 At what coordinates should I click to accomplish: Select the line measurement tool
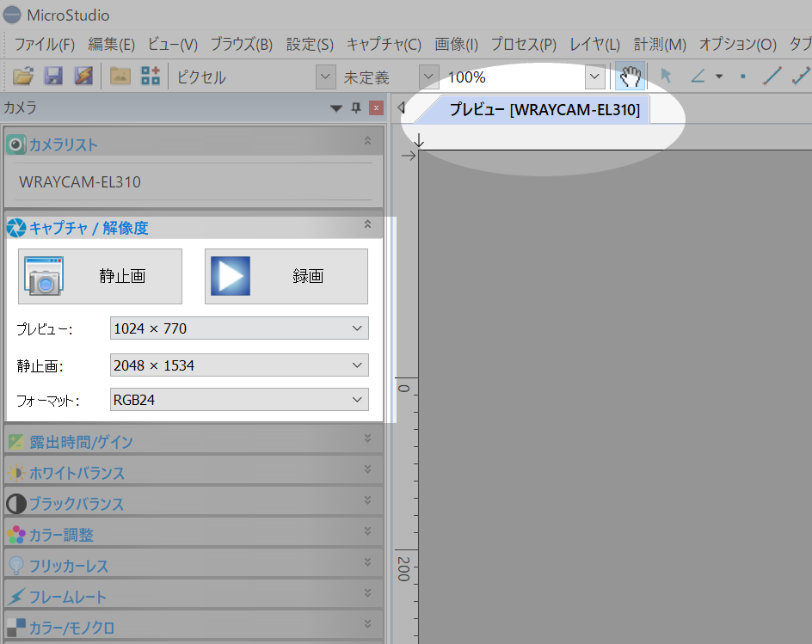coord(772,77)
